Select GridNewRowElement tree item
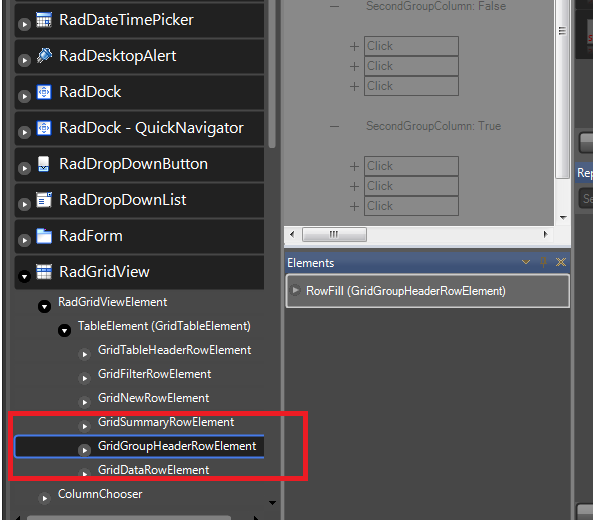The width and height of the screenshot is (593, 520). point(153,398)
